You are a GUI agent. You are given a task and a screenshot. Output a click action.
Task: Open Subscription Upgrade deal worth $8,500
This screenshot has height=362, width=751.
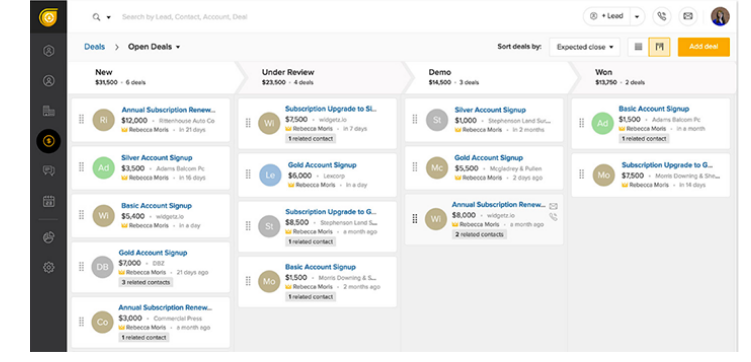[331, 212]
